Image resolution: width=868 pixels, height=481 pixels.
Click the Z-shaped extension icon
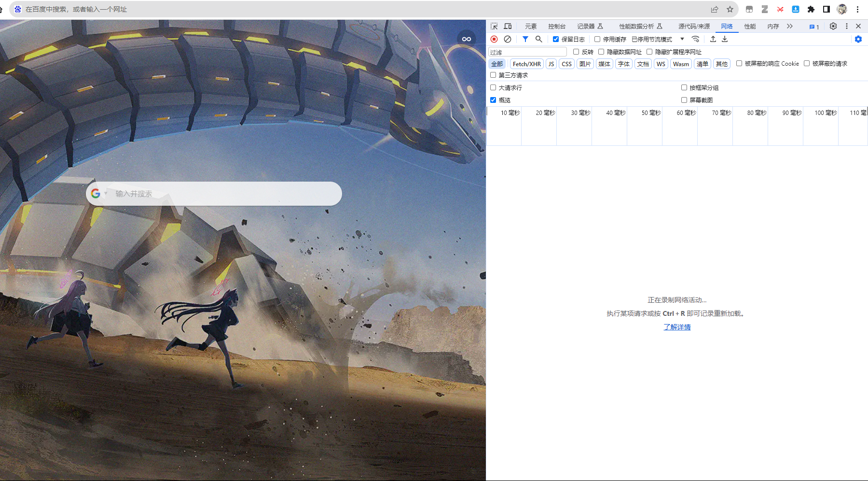[765, 9]
